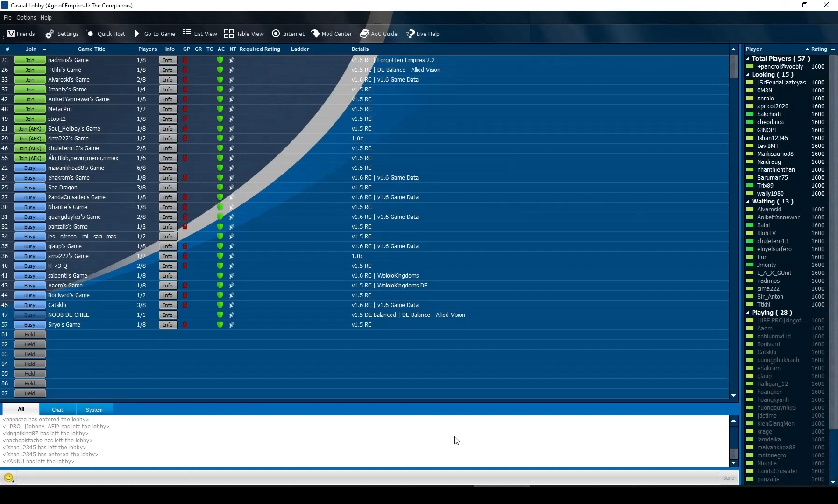
Task: Click Join (AFK) for Soul_Hellboy's Game
Action: (30, 128)
